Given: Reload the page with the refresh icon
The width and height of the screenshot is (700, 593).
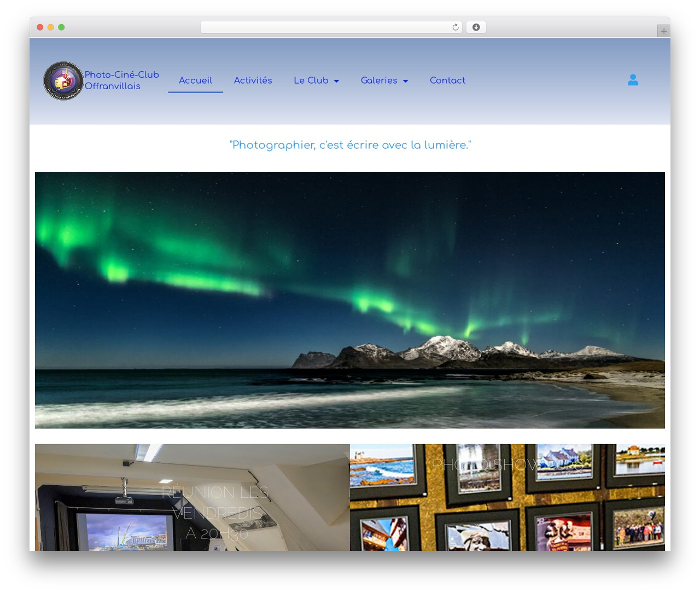Looking at the screenshot, I should point(456,27).
